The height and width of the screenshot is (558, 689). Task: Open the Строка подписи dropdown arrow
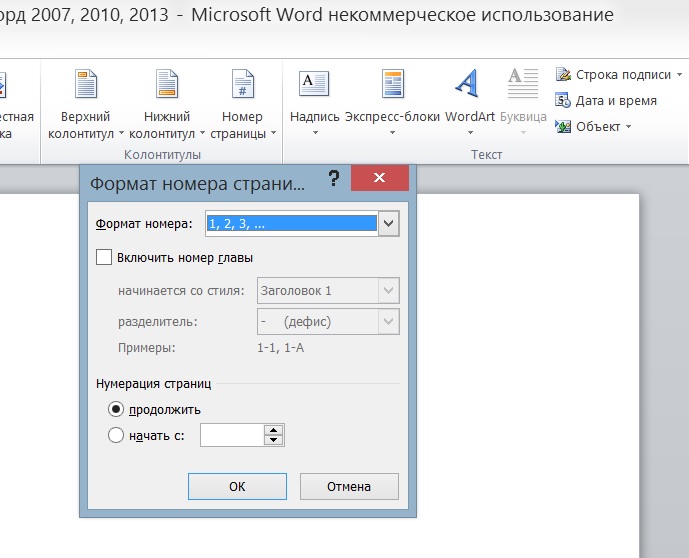point(679,75)
